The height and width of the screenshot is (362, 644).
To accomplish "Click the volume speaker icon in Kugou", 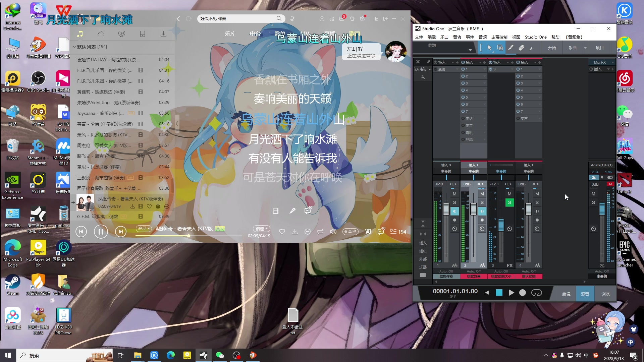I will [333, 232].
